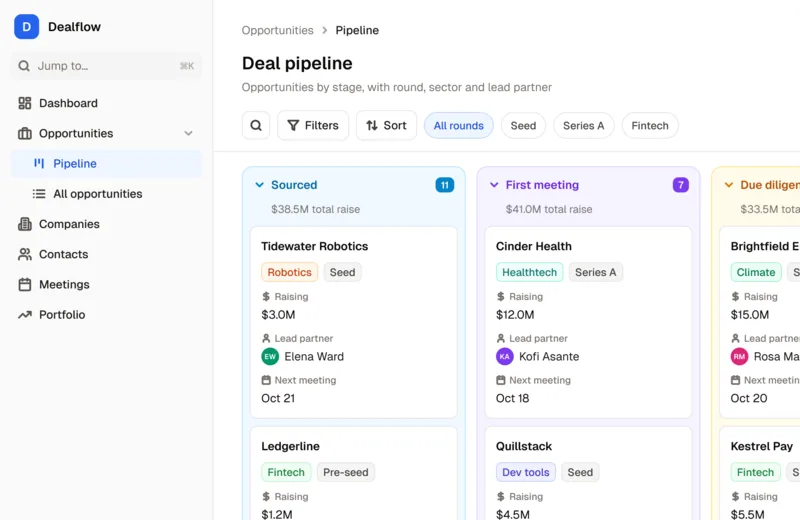Click the Oct 18 meeting date

(x=512, y=398)
